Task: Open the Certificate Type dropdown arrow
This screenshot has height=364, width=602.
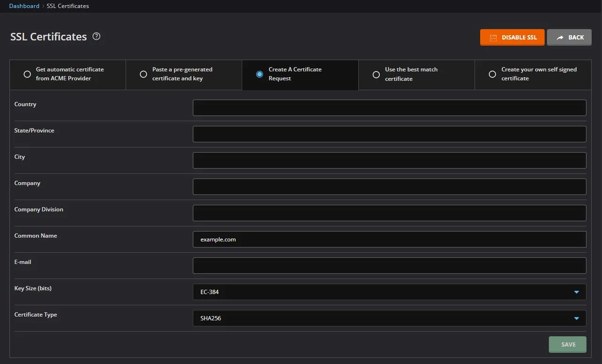Action: [x=577, y=318]
